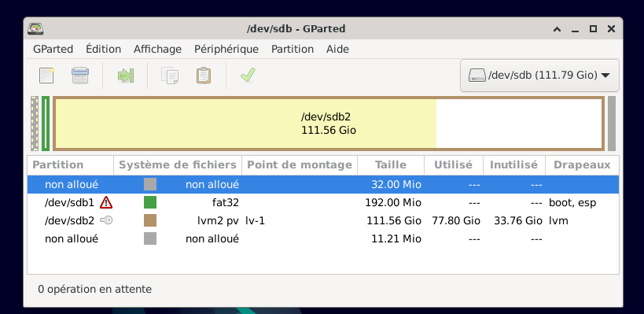644x314 pixels.
Task: Select the /dev/sdb2 partition row
Action: (323, 220)
